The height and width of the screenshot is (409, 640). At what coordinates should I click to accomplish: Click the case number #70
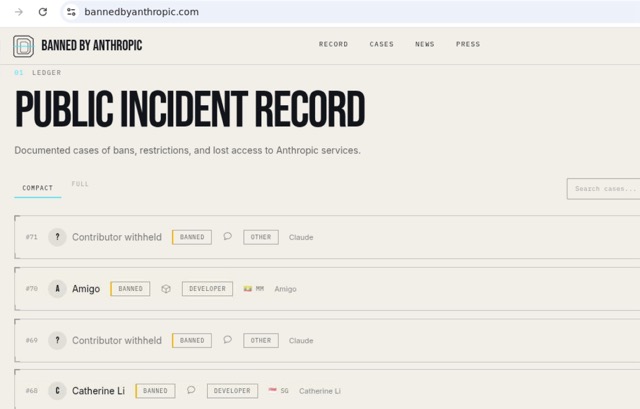[x=31, y=289]
